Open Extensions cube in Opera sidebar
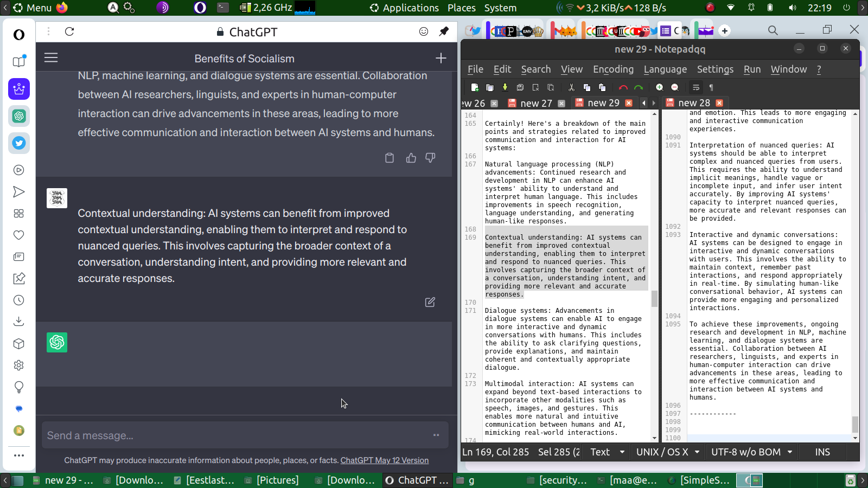 point(19,344)
